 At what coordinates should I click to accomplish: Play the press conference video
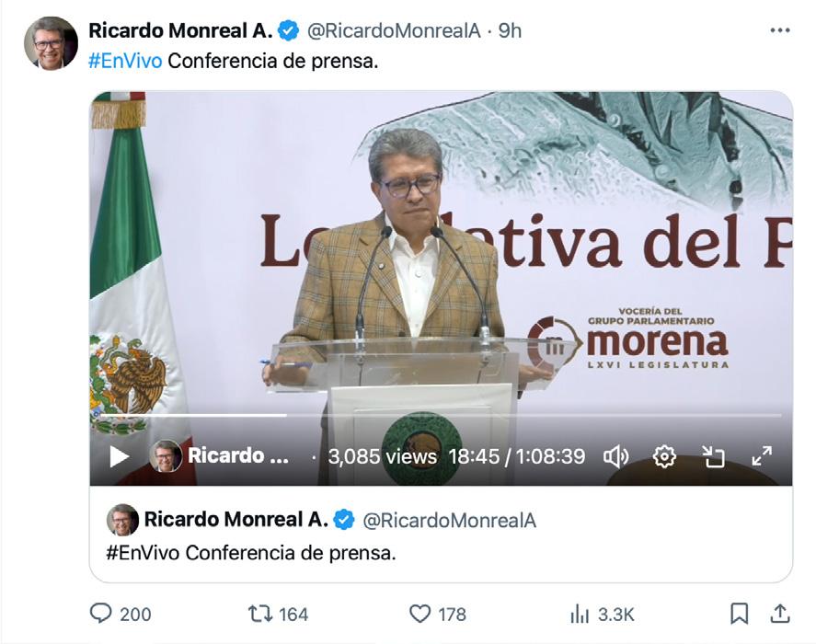120,456
